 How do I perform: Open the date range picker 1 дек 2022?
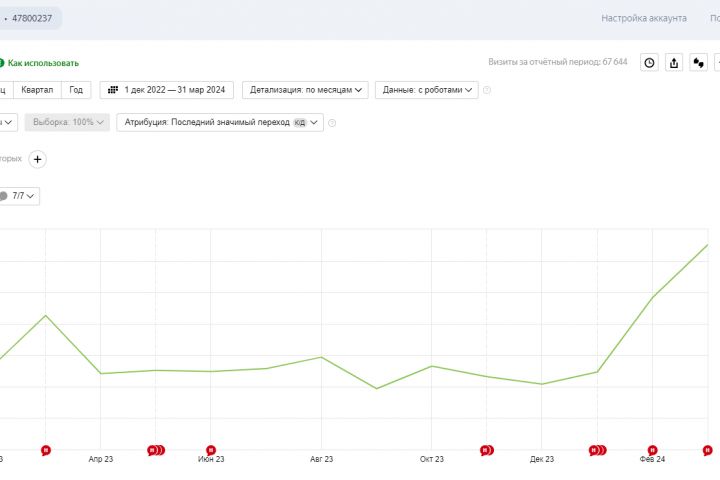(x=167, y=90)
